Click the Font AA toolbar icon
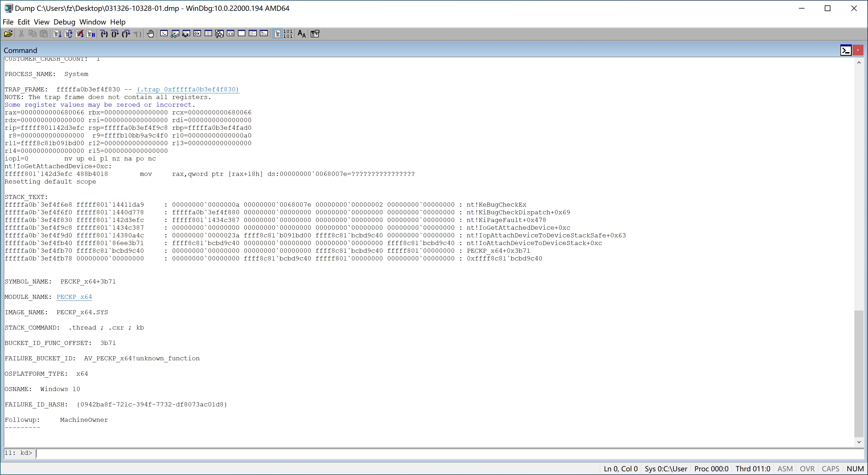This screenshot has height=475, width=868. [x=302, y=34]
